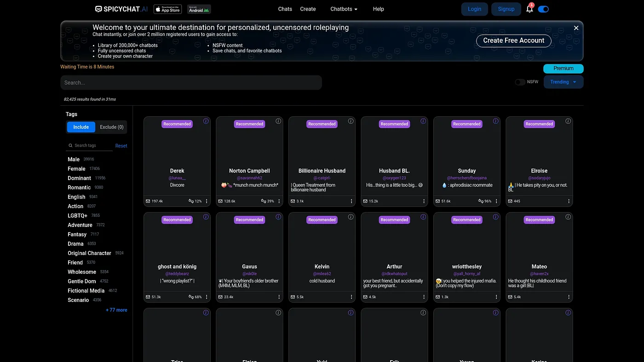
Task: Reset the tag filters
Action: coord(121,146)
